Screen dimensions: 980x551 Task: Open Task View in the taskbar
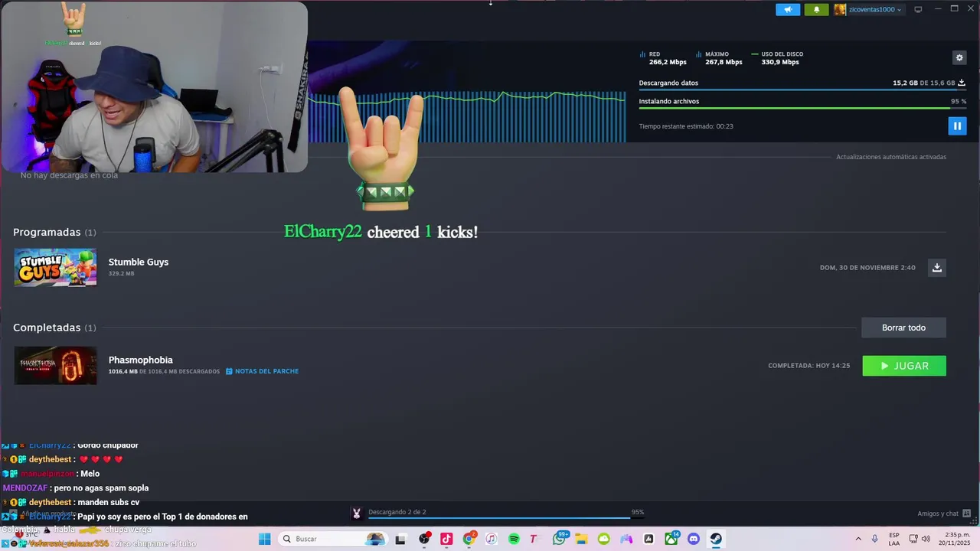point(400,539)
